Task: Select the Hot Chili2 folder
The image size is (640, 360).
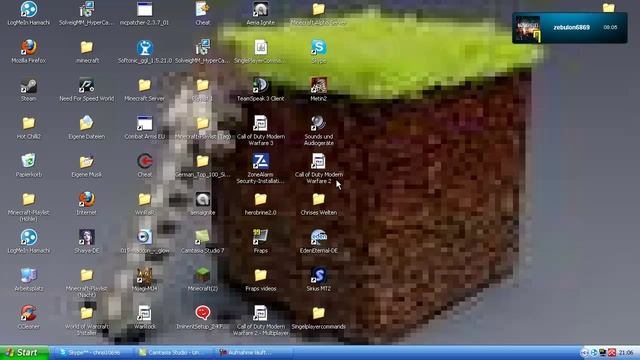Action: pyautogui.click(x=29, y=123)
